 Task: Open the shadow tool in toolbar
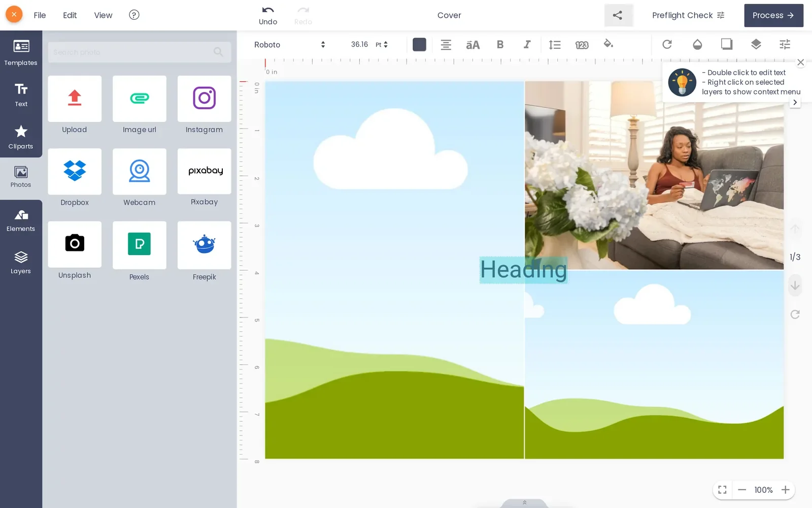click(727, 44)
